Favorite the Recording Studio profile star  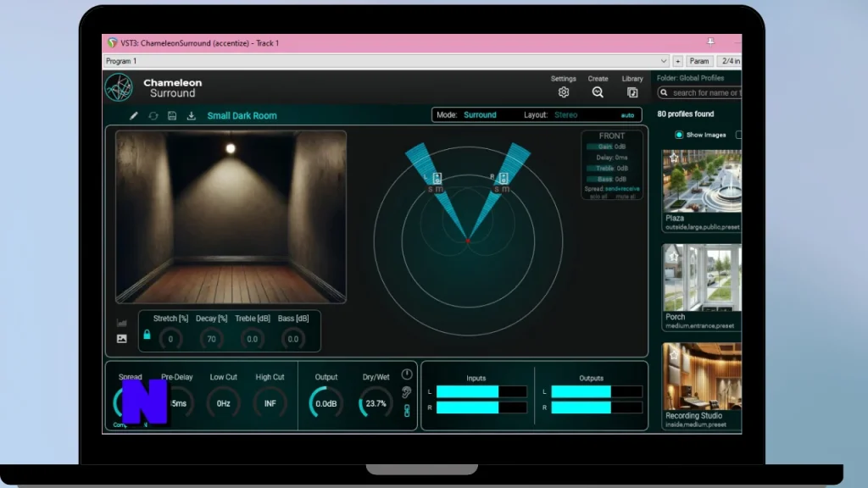coord(674,355)
